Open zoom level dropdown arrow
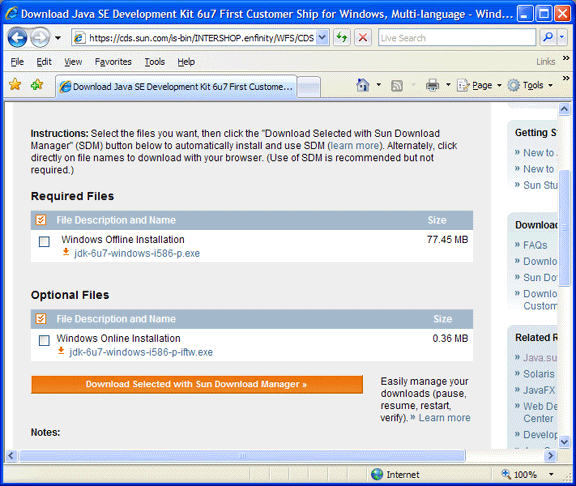The height and width of the screenshot is (486, 576). (551, 475)
